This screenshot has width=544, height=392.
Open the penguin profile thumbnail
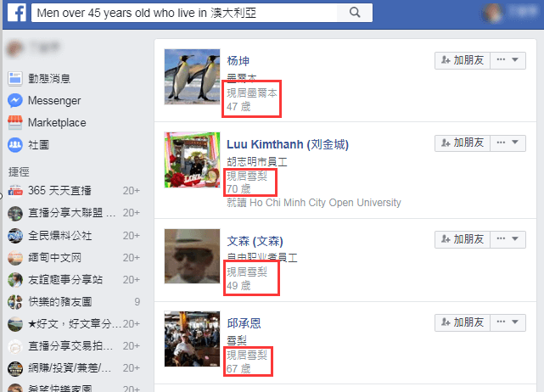click(192, 76)
